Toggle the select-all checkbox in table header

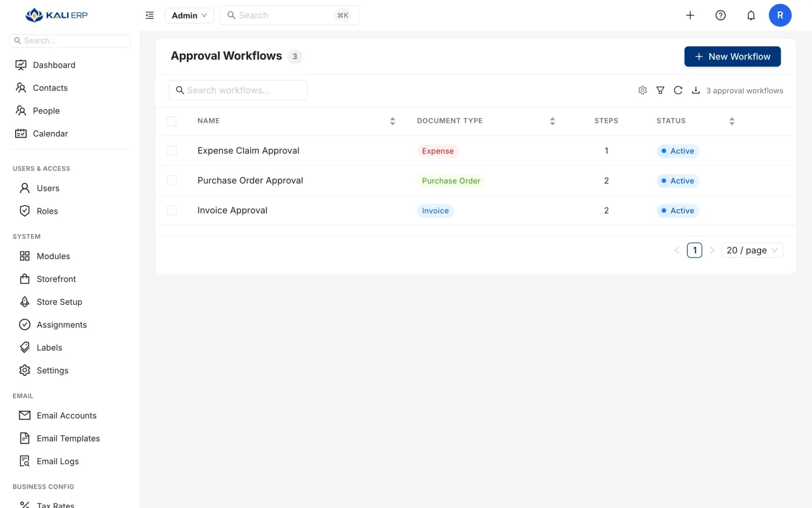[x=172, y=121]
